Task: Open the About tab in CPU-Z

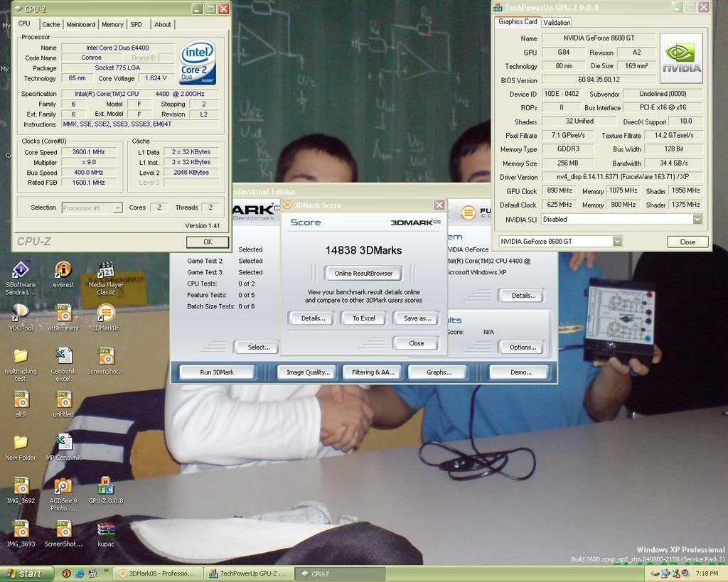Action: click(163, 25)
